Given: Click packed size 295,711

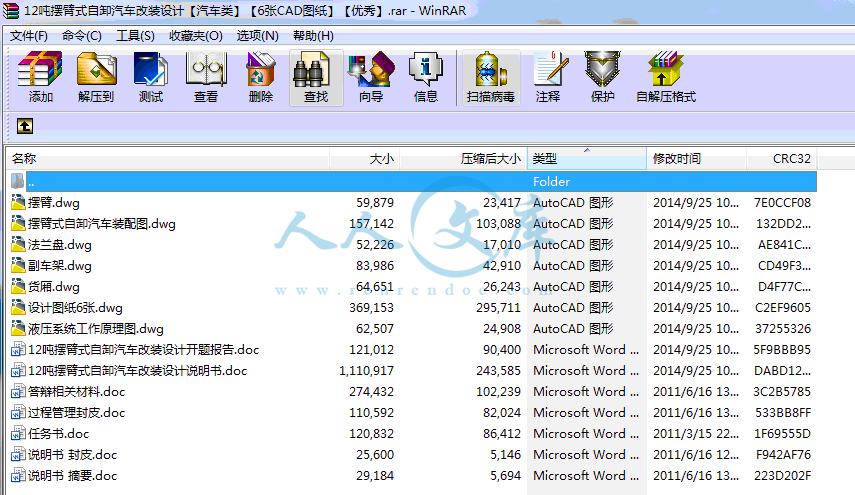Looking at the screenshot, I should pyautogui.click(x=498, y=307).
